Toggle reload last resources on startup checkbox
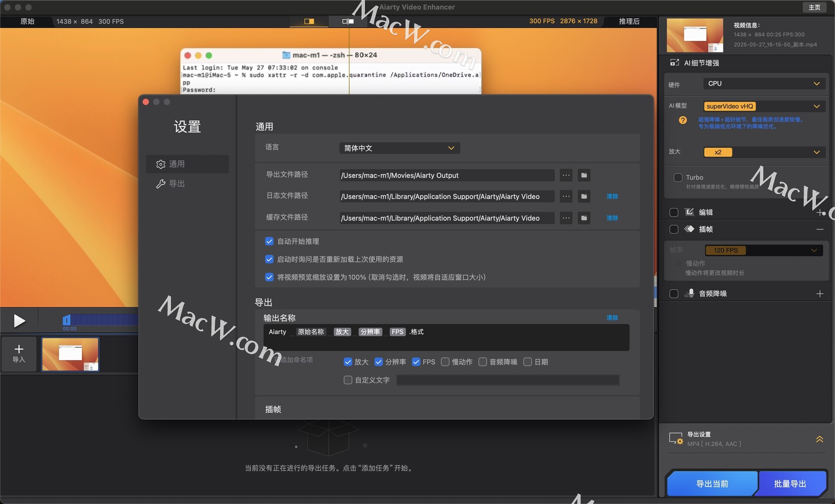835x504 pixels. click(x=269, y=259)
